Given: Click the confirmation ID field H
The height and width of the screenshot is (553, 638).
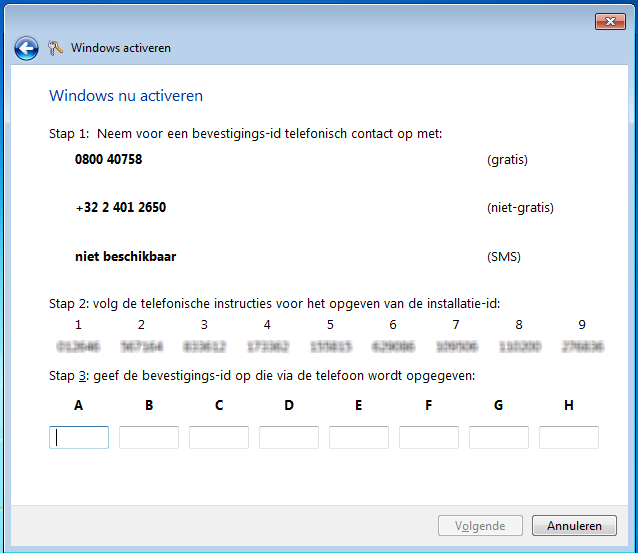Looking at the screenshot, I should (569, 437).
